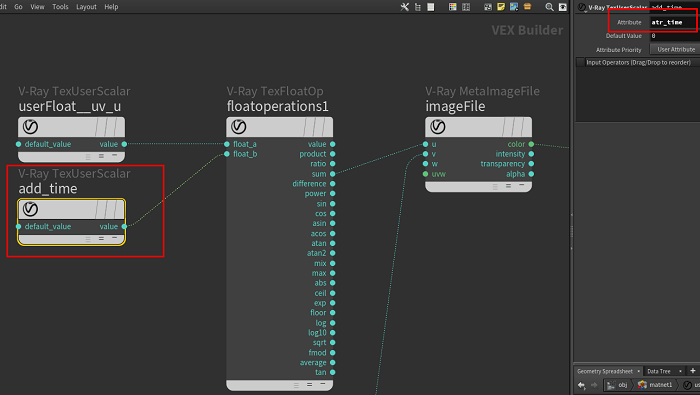The image size is (700, 395).
Task: Collapse add_time node with its minus icon
Action: point(115,238)
